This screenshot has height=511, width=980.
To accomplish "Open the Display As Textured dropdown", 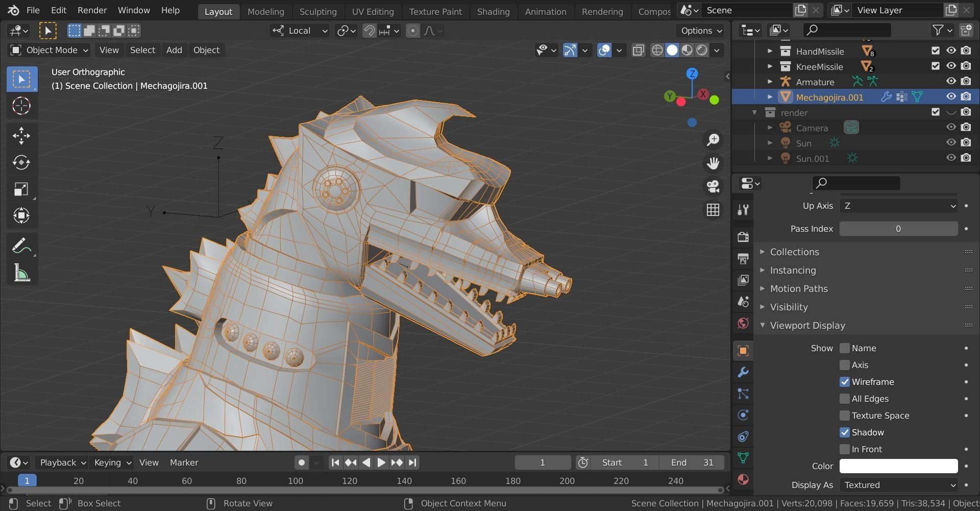I will point(898,485).
